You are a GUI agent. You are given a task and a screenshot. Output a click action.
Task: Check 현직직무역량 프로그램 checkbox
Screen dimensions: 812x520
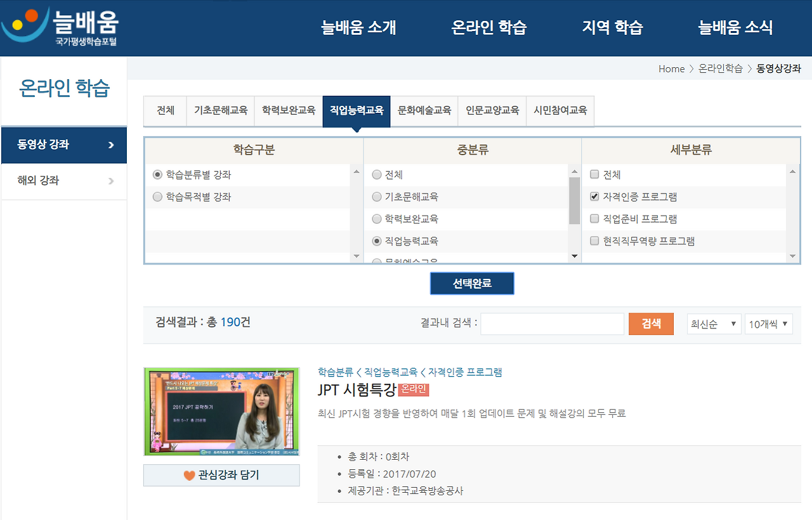(594, 241)
